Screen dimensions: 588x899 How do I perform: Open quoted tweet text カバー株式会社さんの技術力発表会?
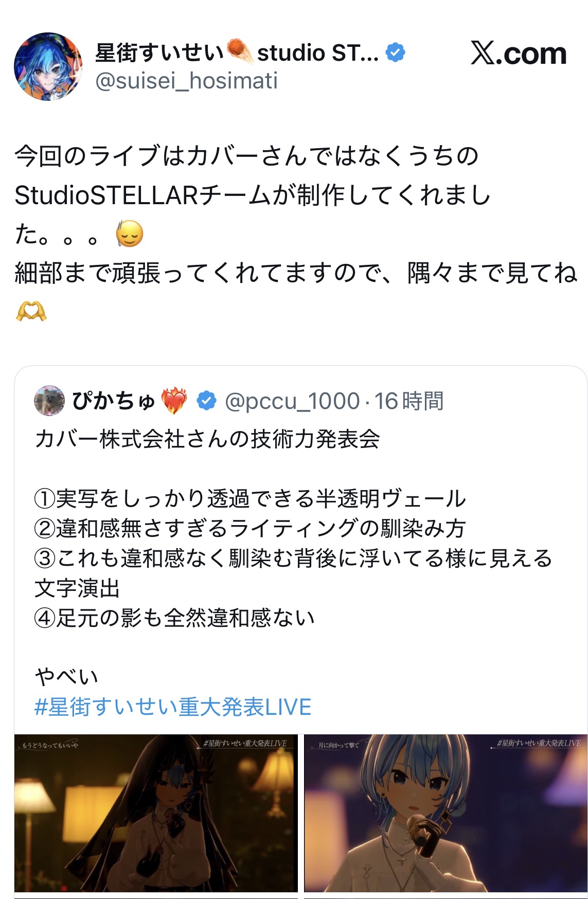coord(207,439)
